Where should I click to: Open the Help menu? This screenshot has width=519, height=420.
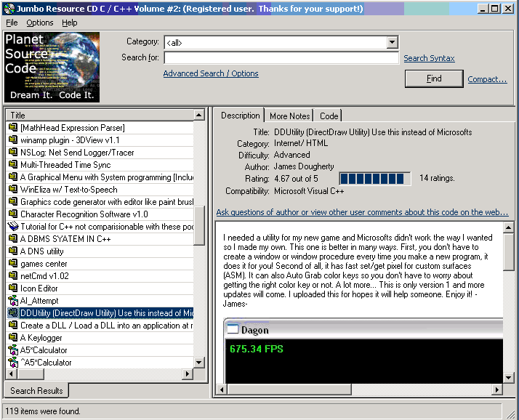70,23
